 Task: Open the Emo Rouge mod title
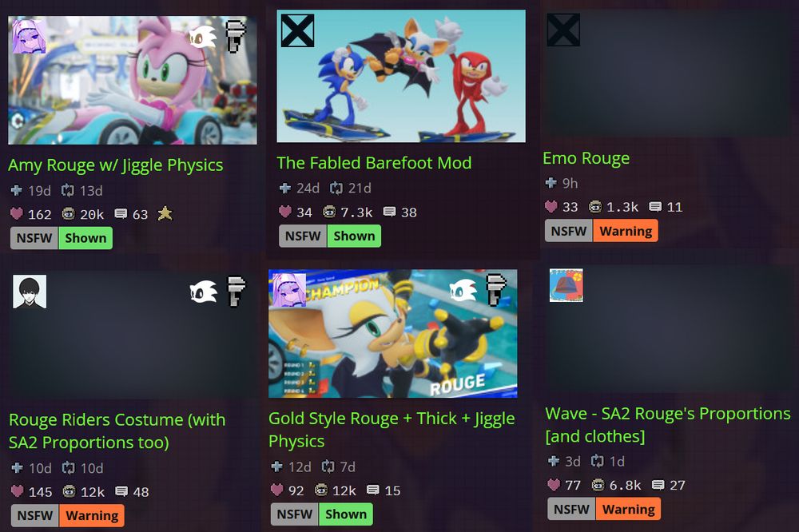[586, 158]
